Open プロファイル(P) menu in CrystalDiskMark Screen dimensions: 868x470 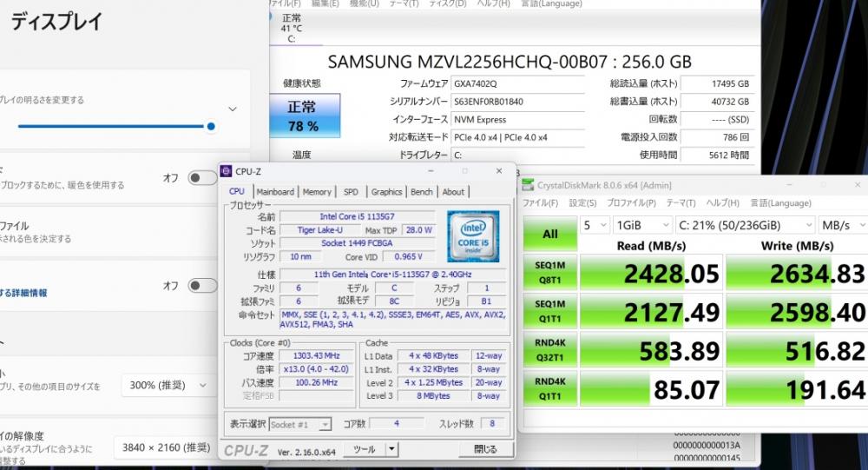click(x=632, y=202)
